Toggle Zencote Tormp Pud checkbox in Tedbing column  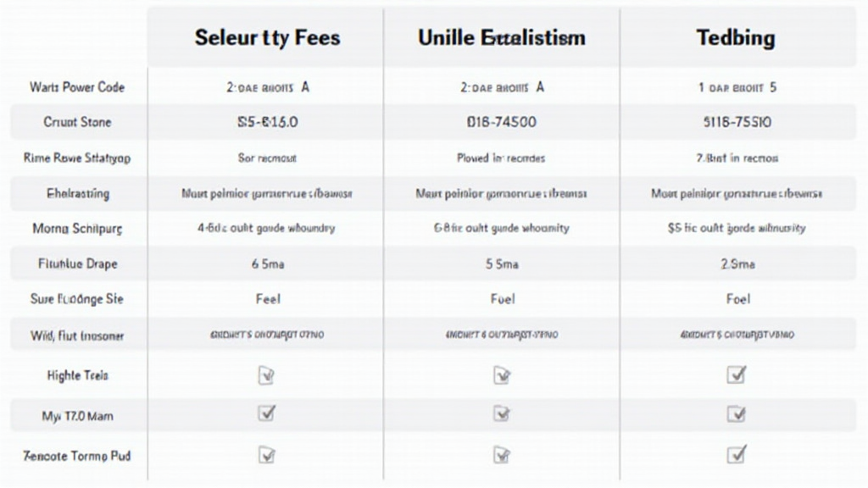tap(736, 455)
